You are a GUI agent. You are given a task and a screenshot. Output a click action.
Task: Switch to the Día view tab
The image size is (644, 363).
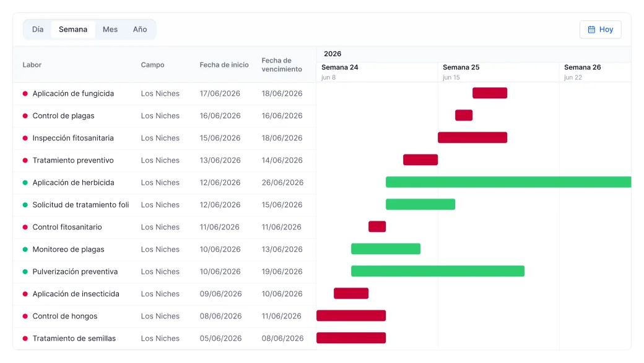(38, 30)
